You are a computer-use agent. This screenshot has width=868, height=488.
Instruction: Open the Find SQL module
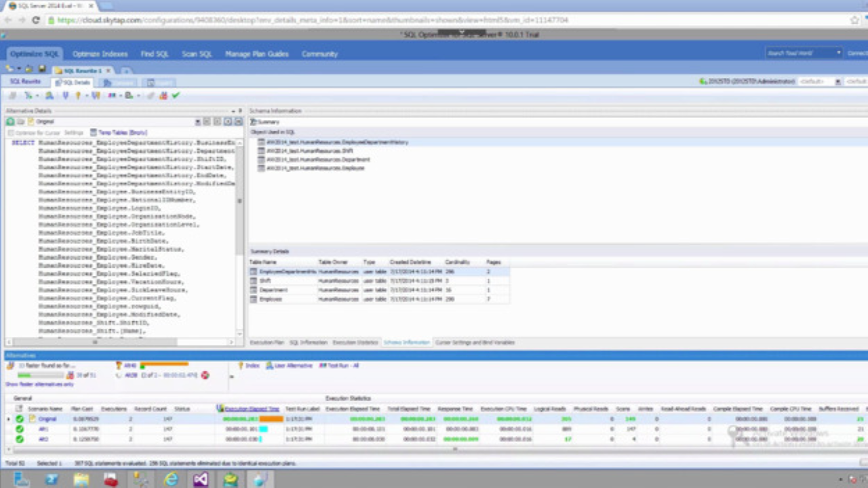pyautogui.click(x=155, y=54)
